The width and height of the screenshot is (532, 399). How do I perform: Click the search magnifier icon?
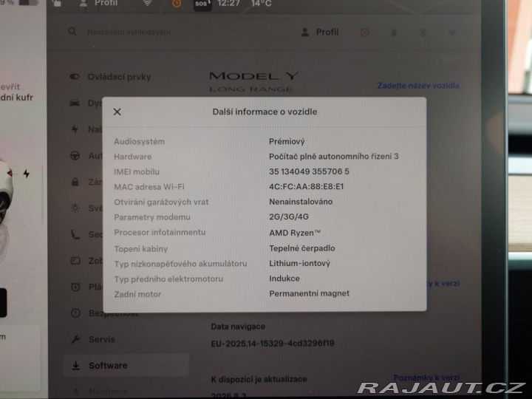coord(72,32)
